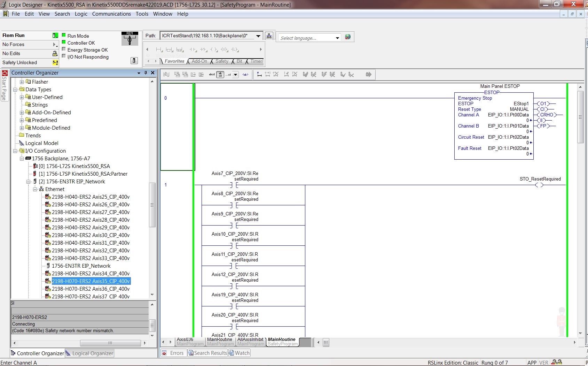Screen dimensions: 588x366
Task: Expand the Add-On-Defined node
Action: (x=22, y=112)
